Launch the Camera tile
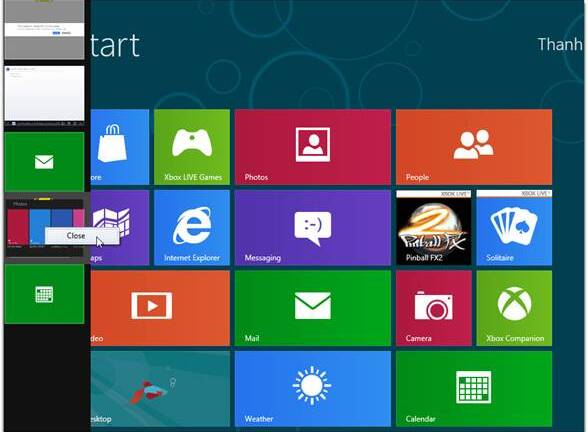 434,308
